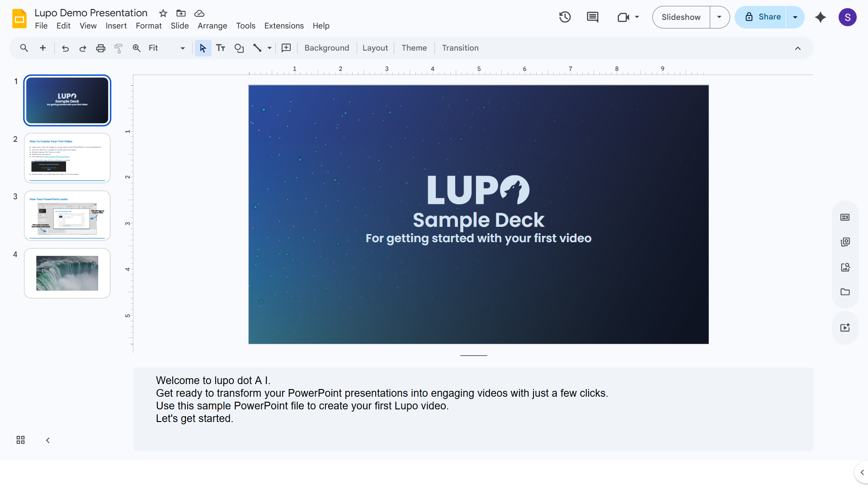
Task: Open the comments history icon
Action: [592, 17]
